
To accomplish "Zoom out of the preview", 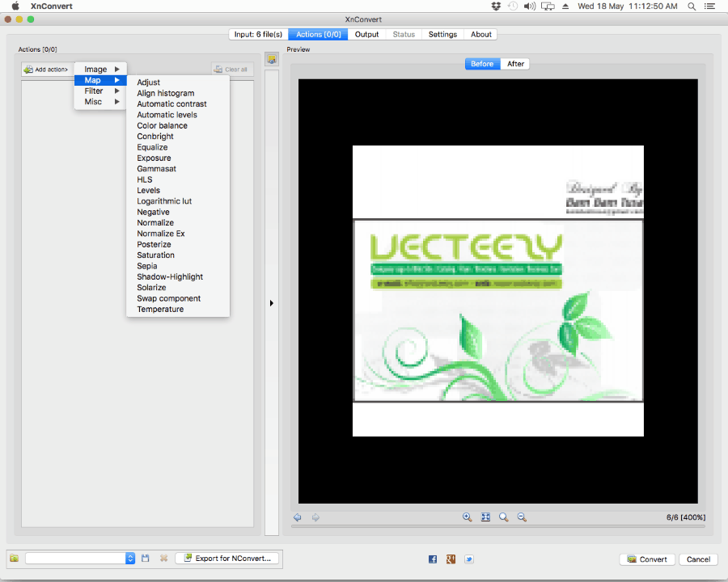I will [x=522, y=517].
